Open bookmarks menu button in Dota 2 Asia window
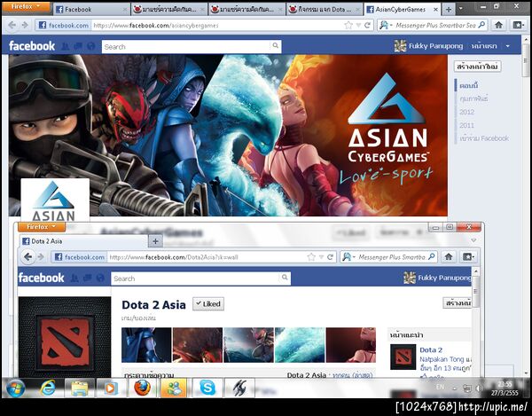The width and height of the screenshot is (532, 416). tap(468, 257)
